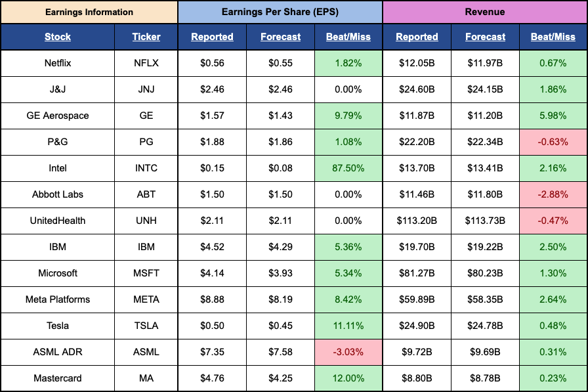Select IBM's $4.52 reported EPS cell
The width and height of the screenshot is (588, 392).
coord(212,247)
